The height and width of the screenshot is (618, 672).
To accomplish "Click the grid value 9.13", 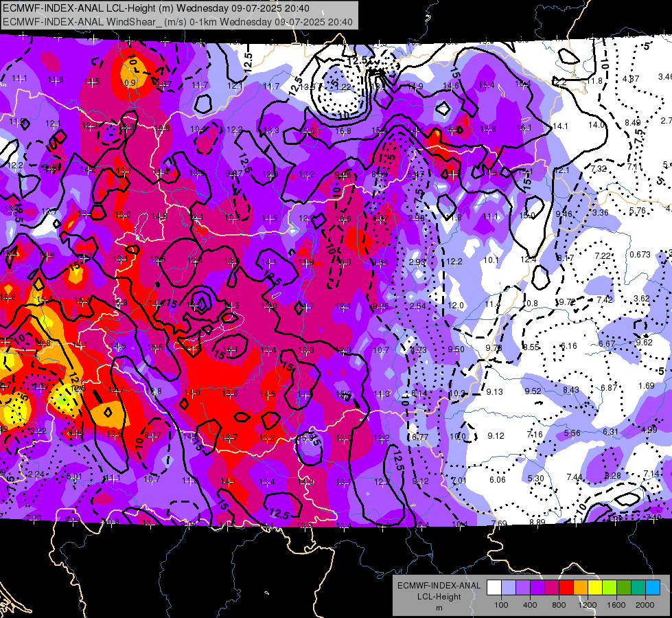I will click(495, 391).
